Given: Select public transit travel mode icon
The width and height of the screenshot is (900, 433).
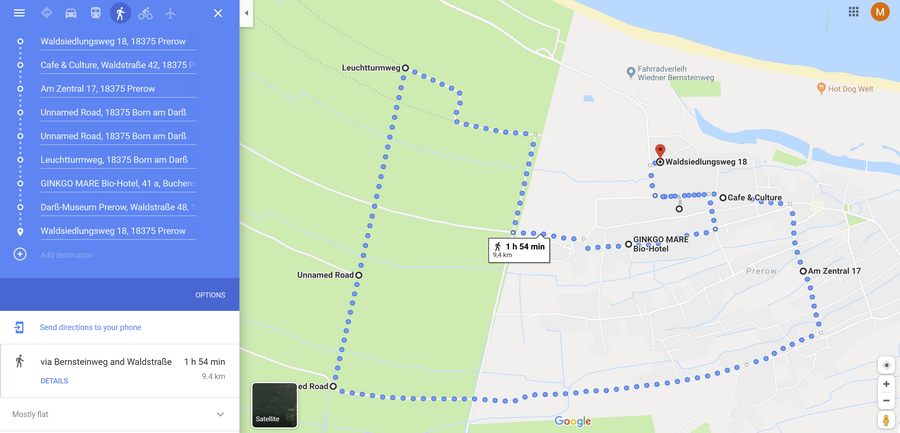Looking at the screenshot, I should pyautogui.click(x=95, y=13).
